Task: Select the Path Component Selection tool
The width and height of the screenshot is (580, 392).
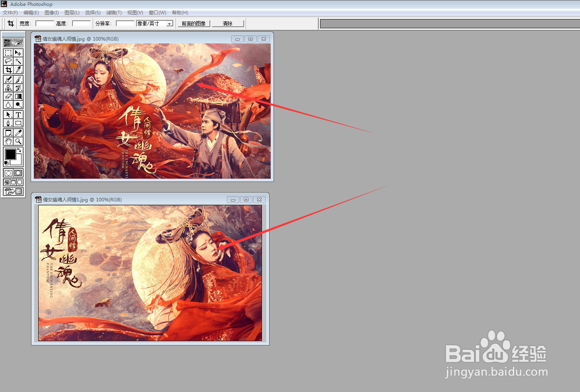Action: pos(8,115)
